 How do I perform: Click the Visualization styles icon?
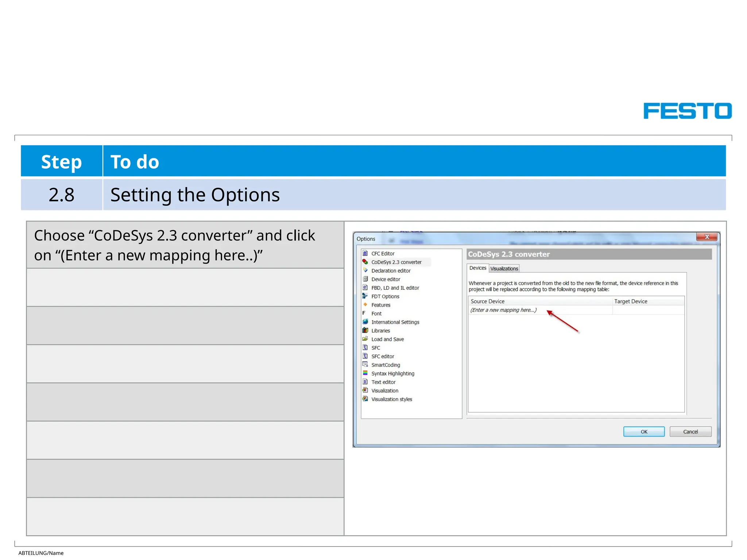click(365, 399)
